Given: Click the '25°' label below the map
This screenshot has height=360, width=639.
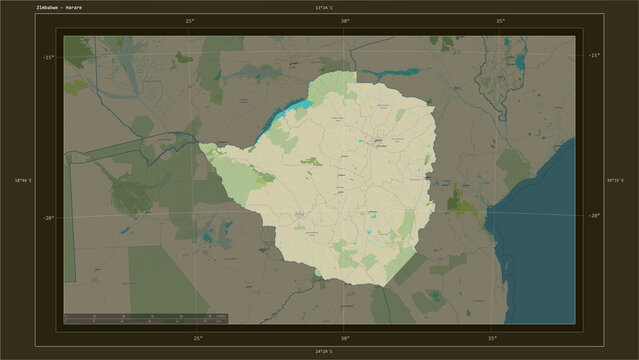Looking at the screenshot, I should point(198,338).
